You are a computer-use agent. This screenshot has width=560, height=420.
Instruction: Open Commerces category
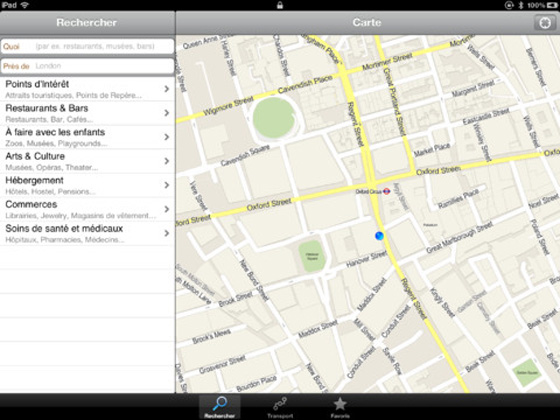pos(88,209)
